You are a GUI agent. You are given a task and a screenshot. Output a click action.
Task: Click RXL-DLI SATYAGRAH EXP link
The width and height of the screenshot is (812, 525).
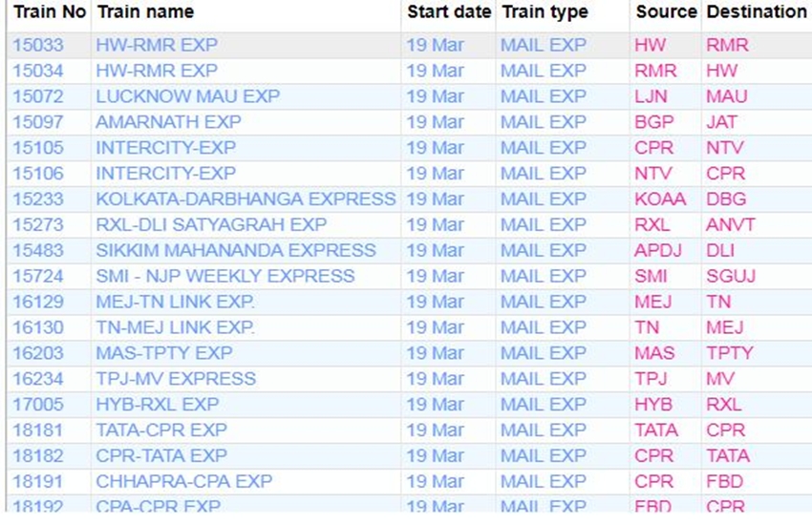point(211,224)
